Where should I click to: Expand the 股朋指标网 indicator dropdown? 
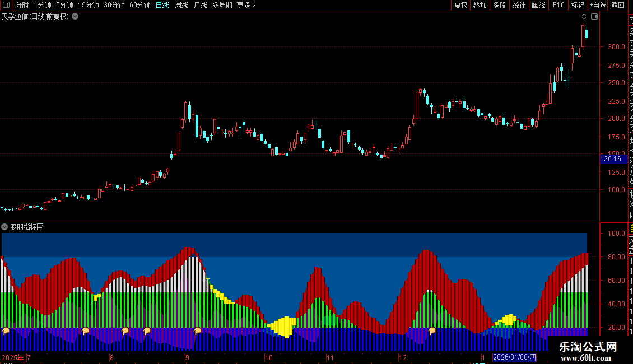pyautogui.click(x=4, y=227)
